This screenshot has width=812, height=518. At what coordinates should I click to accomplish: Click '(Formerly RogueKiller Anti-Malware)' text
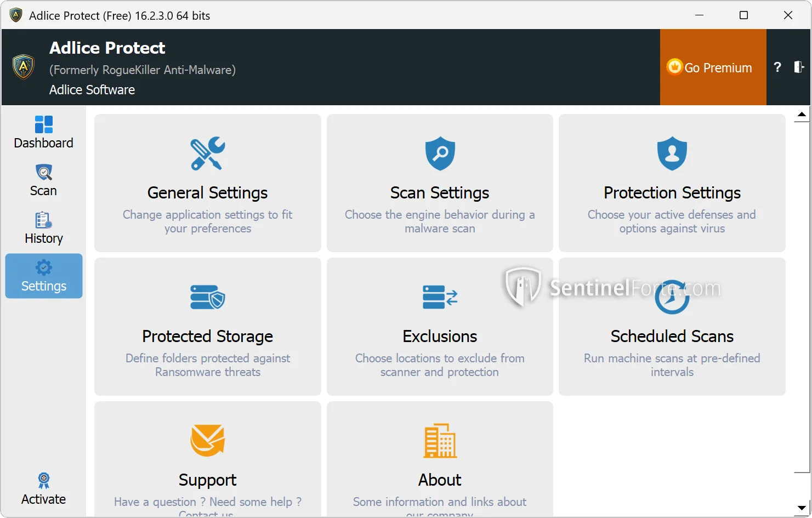[143, 70]
